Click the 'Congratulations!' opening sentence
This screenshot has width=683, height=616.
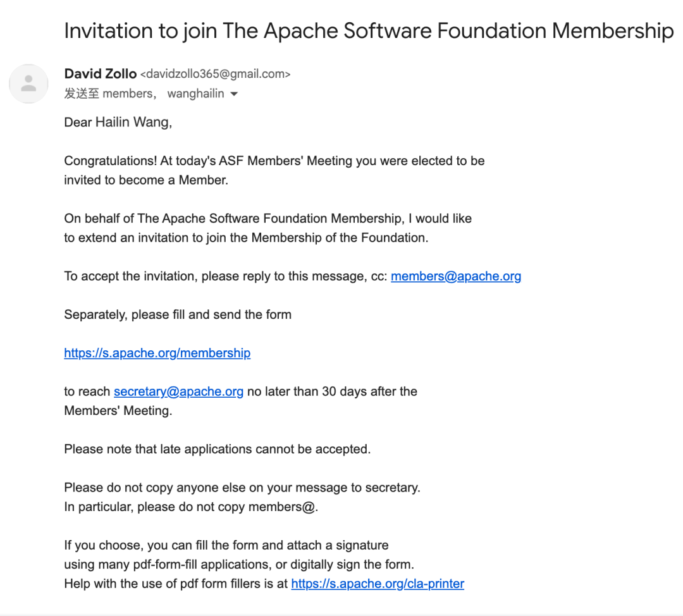(274, 161)
